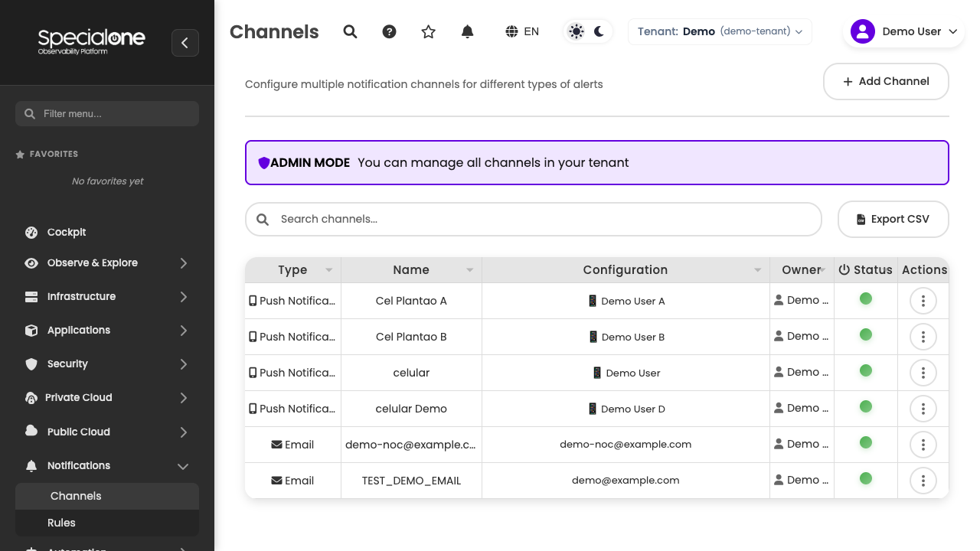Screen dimensions: 980x551
Task: Click Demo User B configuration cell
Action: point(626,337)
